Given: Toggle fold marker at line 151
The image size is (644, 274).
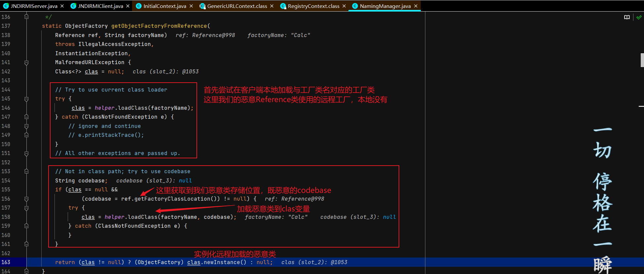Looking at the screenshot, I should (x=26, y=153).
